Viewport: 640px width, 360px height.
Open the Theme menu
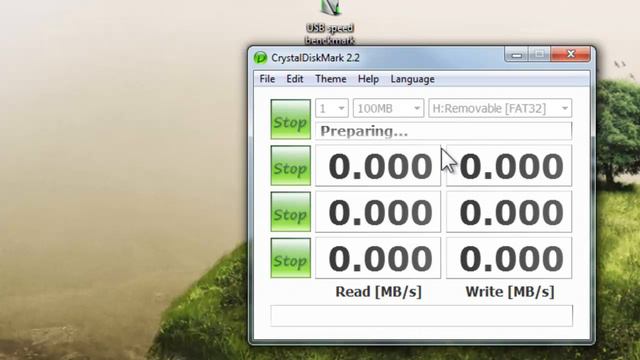pos(331,79)
